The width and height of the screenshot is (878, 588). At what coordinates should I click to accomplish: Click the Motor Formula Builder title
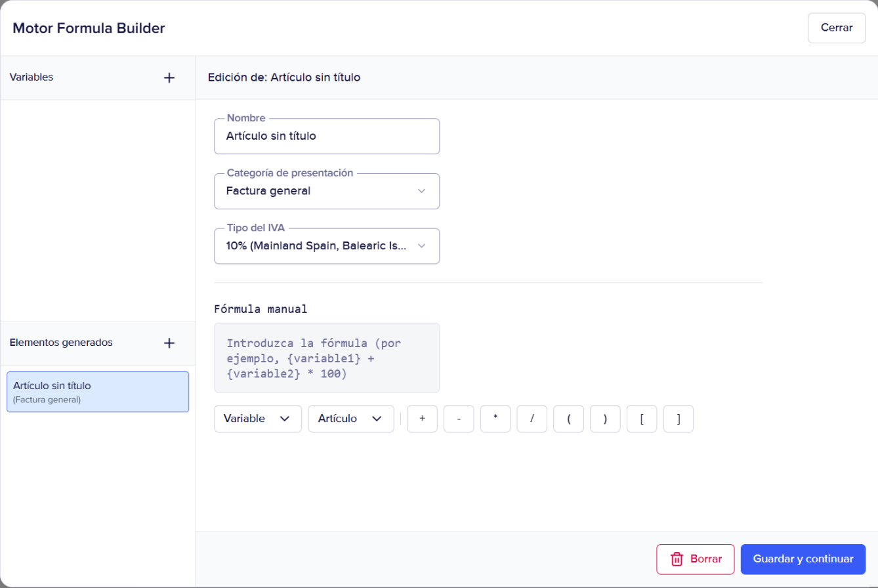click(x=89, y=28)
